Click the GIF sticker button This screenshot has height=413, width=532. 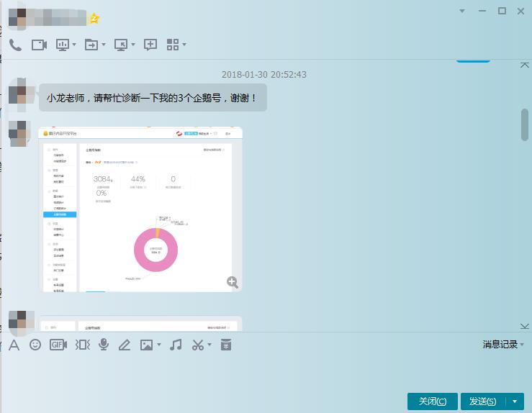pyautogui.click(x=58, y=345)
